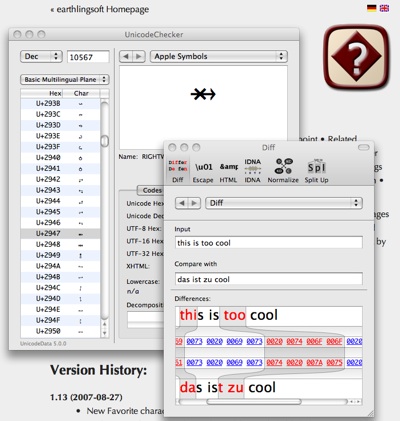Viewport: 400px width, 421px height.
Task: Select row U+2946
Action: click(x=60, y=223)
